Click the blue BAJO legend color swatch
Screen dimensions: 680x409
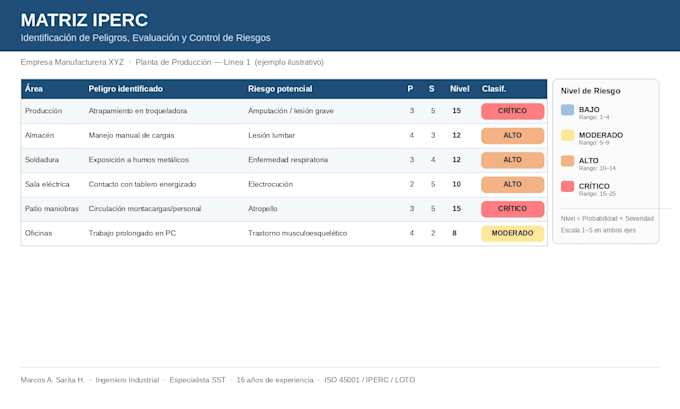click(x=567, y=110)
